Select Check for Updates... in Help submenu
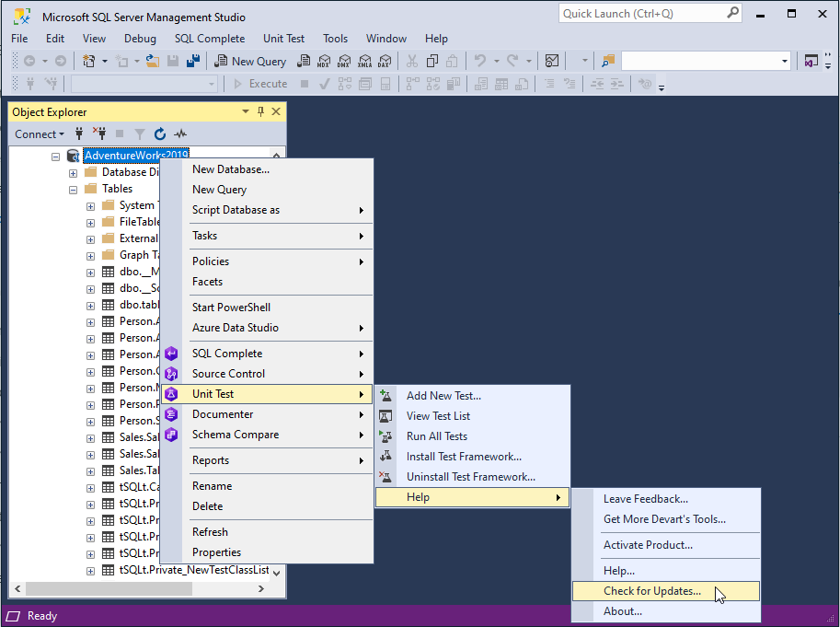The width and height of the screenshot is (840, 627). 666,591
